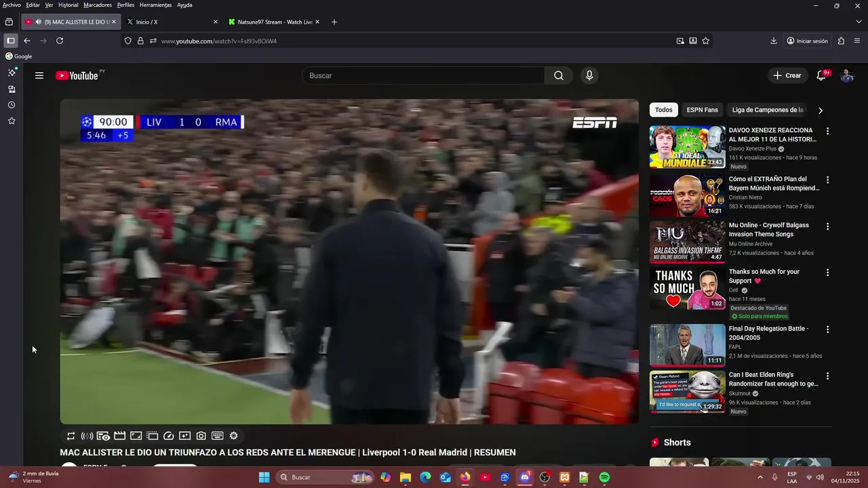Open the sidebar bookmarks star icon
Screen dimensions: 868x488
(12, 121)
